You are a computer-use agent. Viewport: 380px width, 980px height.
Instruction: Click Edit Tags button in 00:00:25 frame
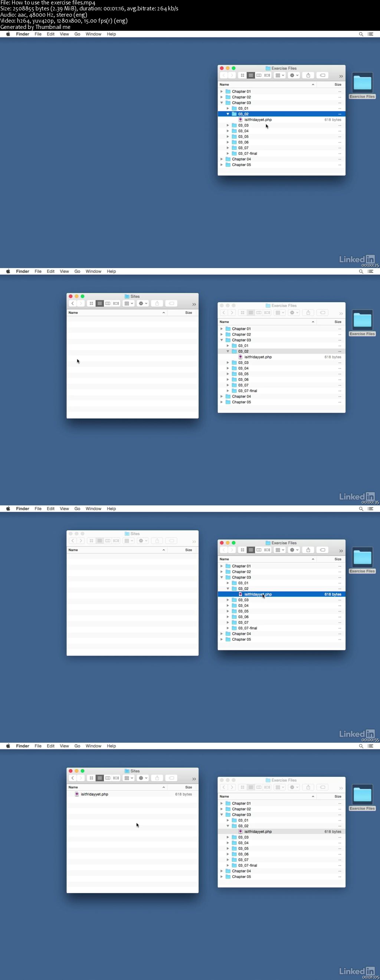click(322, 75)
